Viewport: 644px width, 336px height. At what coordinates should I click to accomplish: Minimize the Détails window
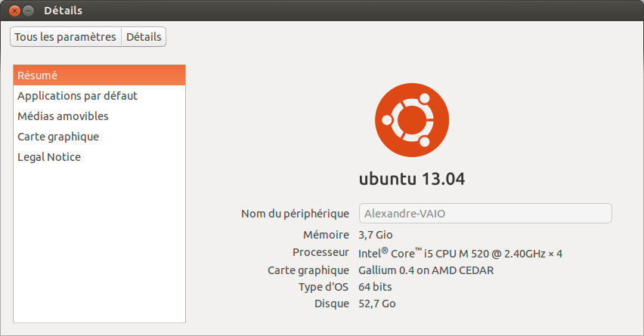tap(28, 11)
